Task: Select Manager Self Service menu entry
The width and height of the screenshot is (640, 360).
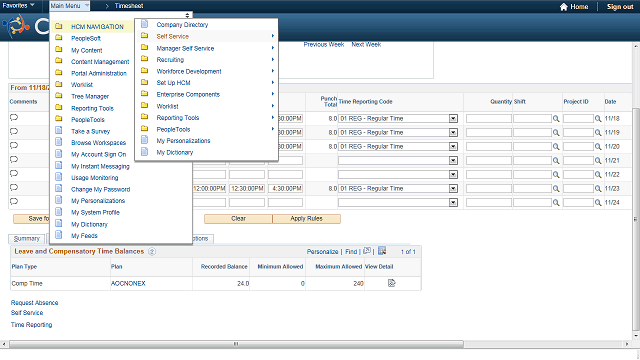Action: coord(185,48)
